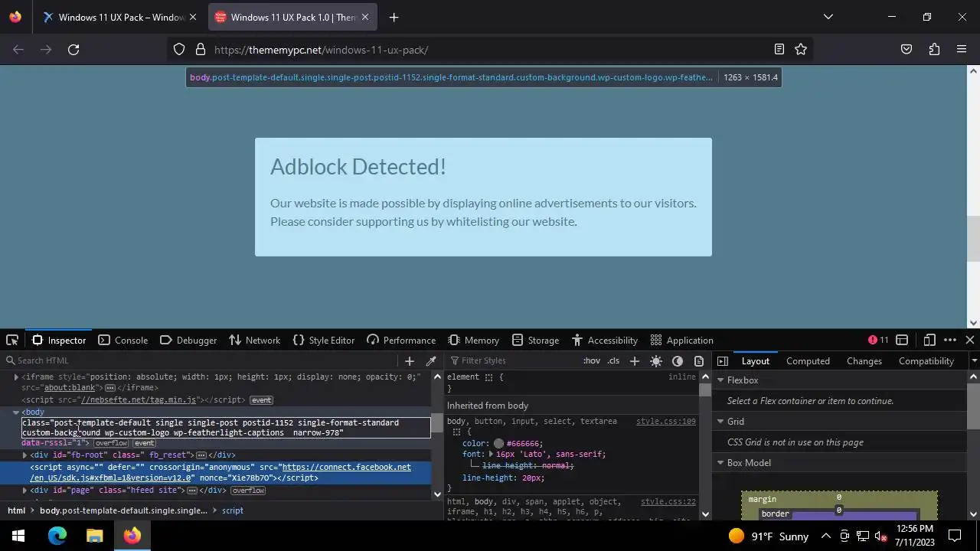Viewport: 980px width, 551px height.
Task: Open tracking protection shield icon
Action: 179,50
